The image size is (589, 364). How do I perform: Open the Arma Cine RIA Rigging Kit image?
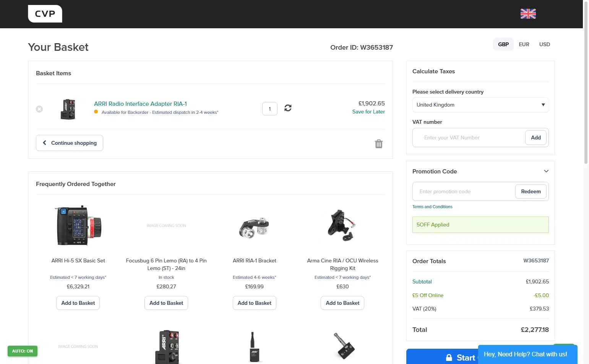[x=342, y=225]
